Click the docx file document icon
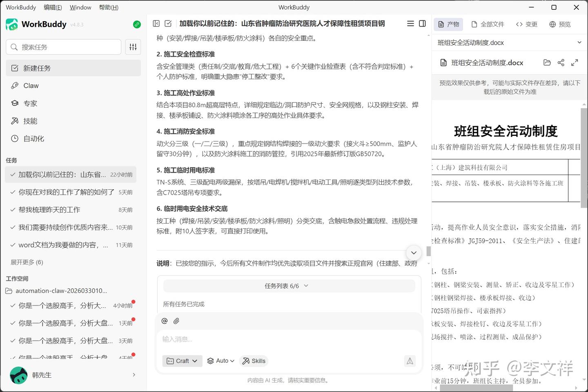The width and height of the screenshot is (588, 392). pyautogui.click(x=443, y=63)
